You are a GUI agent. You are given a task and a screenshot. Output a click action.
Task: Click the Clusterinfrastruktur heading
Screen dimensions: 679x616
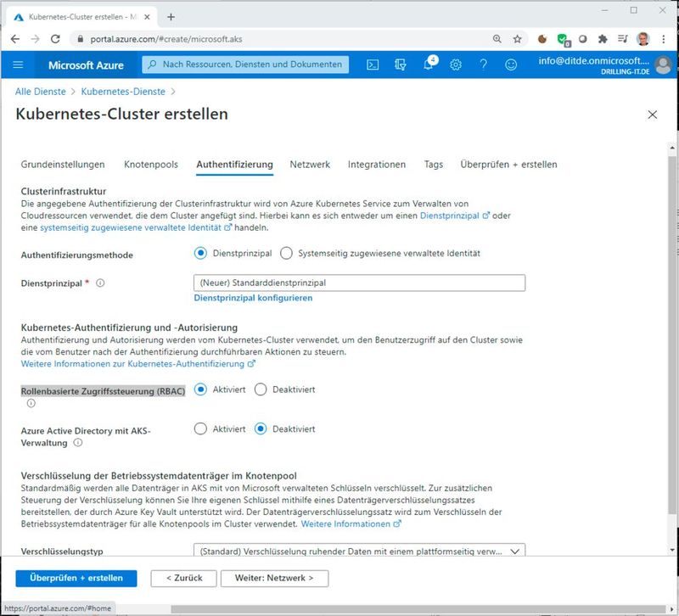pyautogui.click(x=64, y=192)
